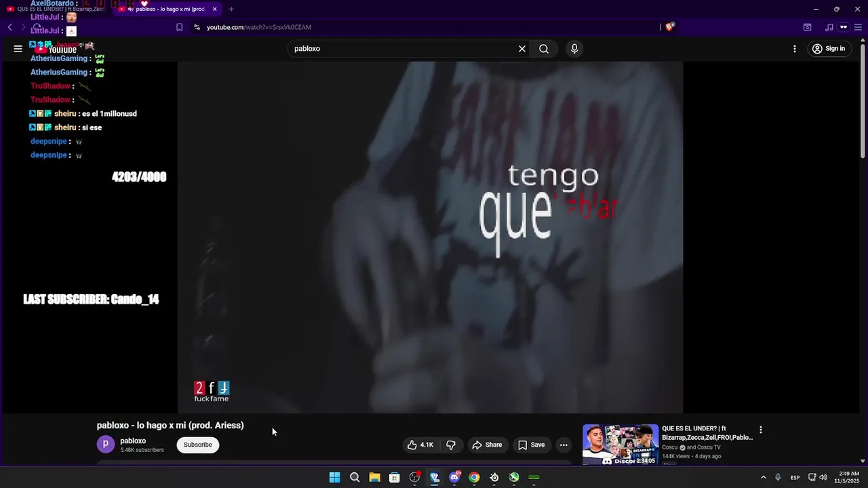
Task: Switch to the QUE ES EL UNDER? browser tab
Action: pos(56,9)
